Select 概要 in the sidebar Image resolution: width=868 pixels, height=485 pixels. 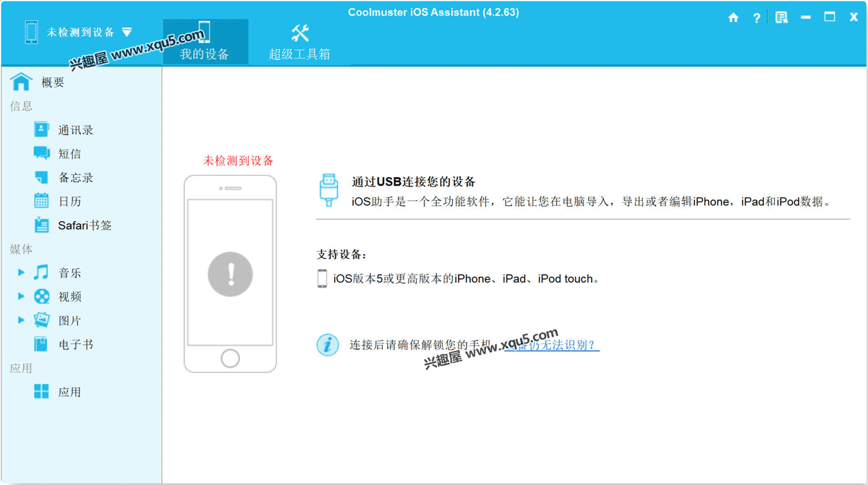coord(53,82)
